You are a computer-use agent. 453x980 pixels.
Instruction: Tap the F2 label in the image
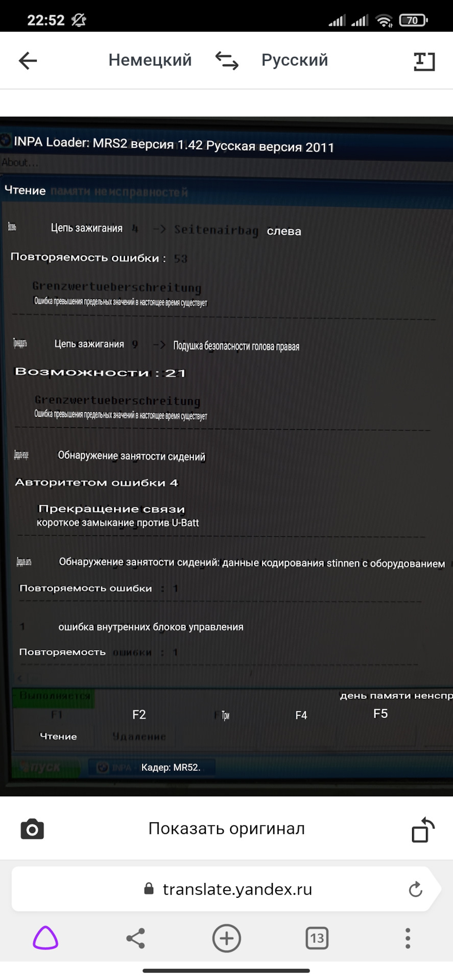pyautogui.click(x=139, y=715)
